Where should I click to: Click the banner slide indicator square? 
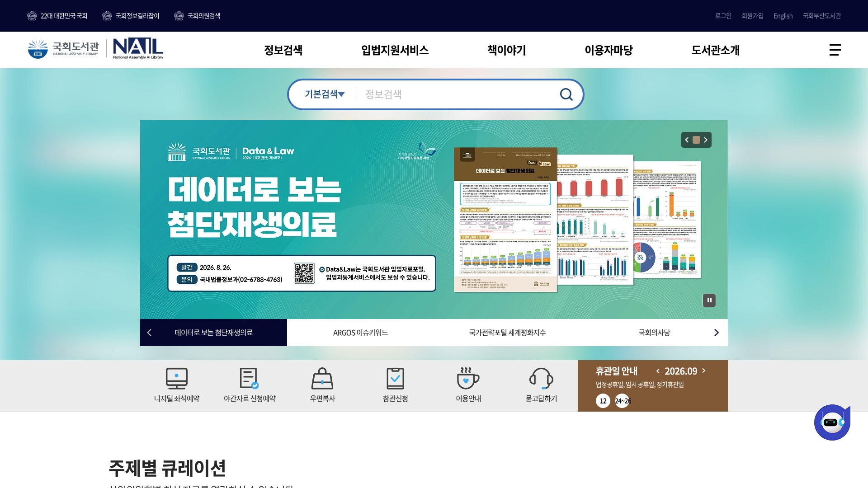696,140
